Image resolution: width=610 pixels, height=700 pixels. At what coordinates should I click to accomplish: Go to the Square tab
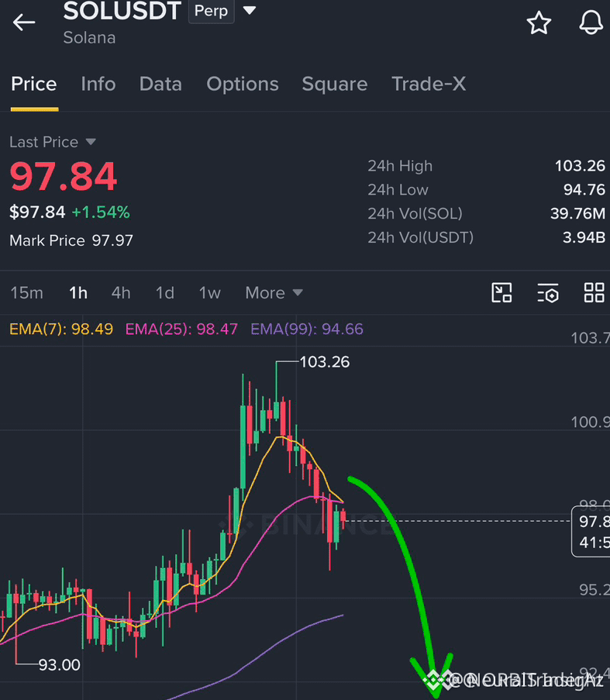(335, 84)
